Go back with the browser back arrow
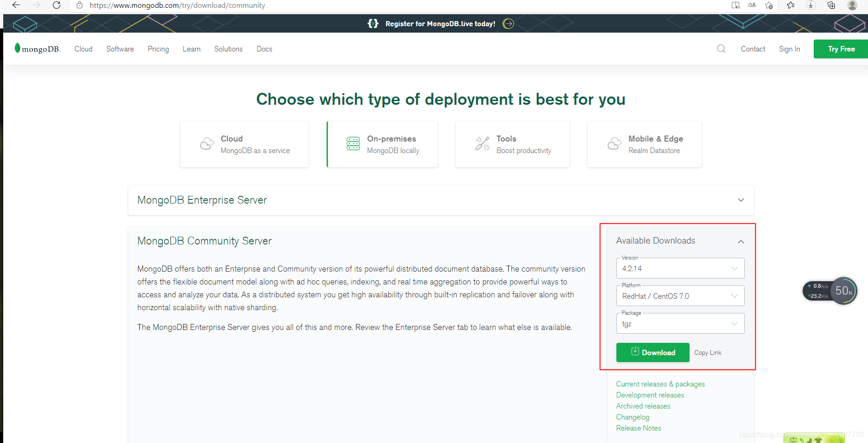Screen dimensions: 868x443 click(x=16, y=5)
